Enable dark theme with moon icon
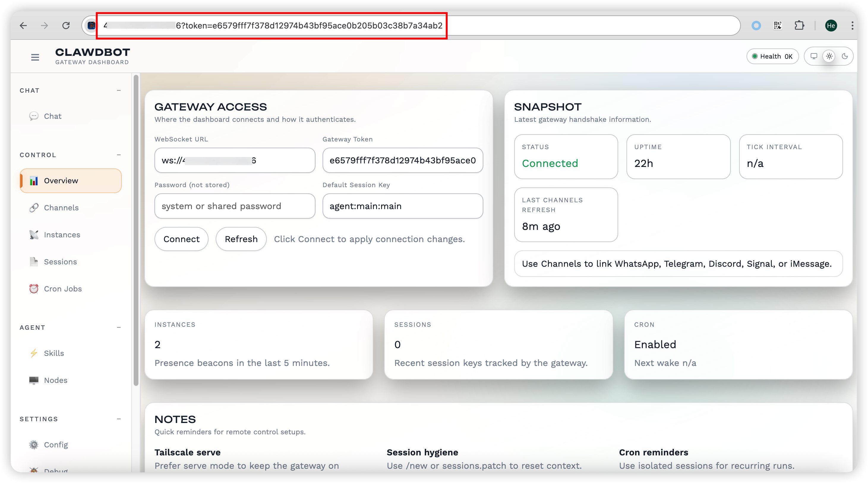Image resolution: width=868 pixels, height=483 pixels. [845, 56]
